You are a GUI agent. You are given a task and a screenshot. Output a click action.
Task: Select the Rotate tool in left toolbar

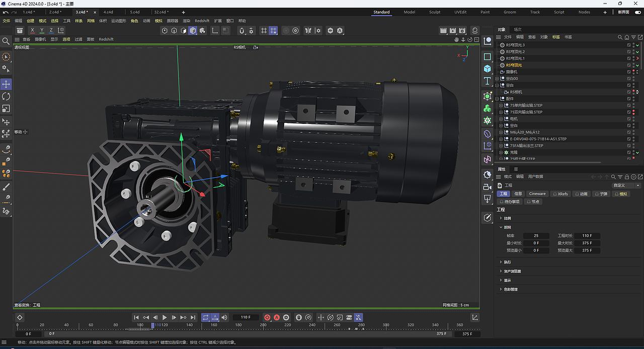click(x=6, y=96)
